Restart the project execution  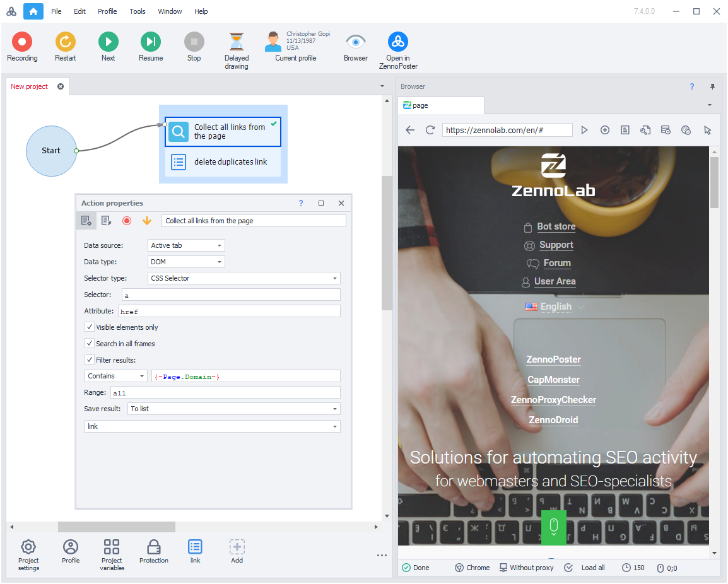pyautogui.click(x=65, y=42)
